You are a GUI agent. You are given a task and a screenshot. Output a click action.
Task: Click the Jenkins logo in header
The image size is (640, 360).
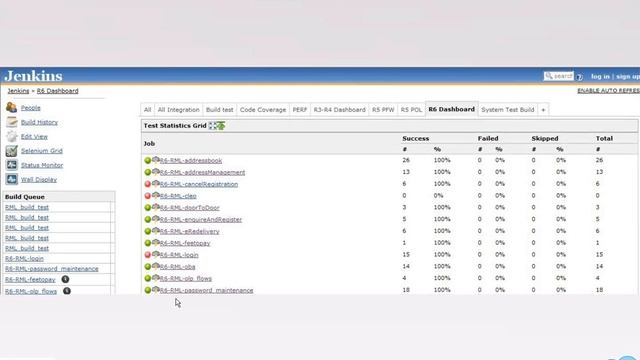click(x=33, y=76)
